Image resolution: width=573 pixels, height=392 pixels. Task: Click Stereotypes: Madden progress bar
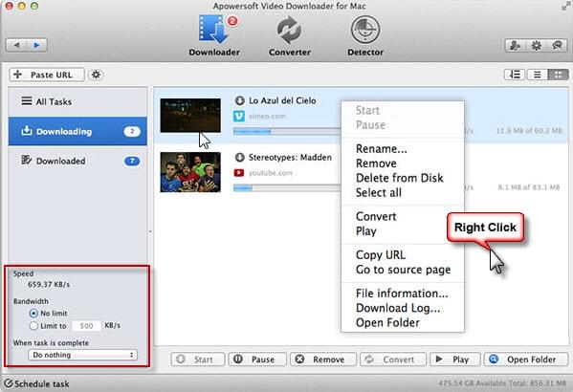point(287,187)
